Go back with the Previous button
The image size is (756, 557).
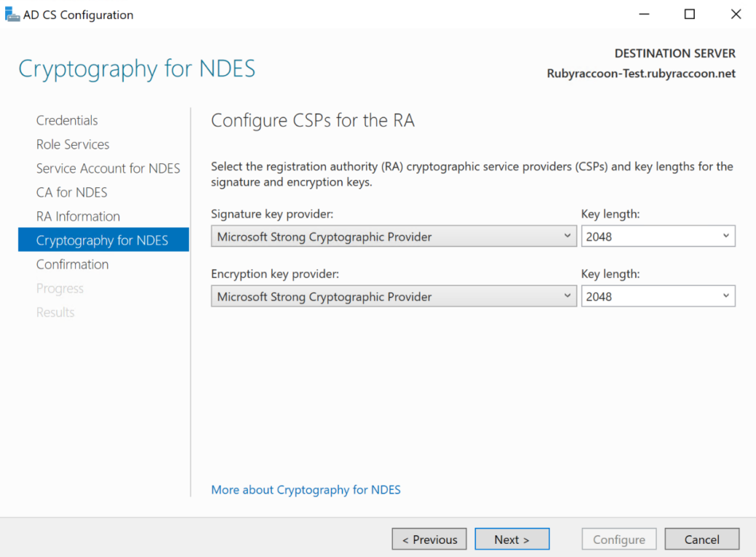(x=429, y=539)
